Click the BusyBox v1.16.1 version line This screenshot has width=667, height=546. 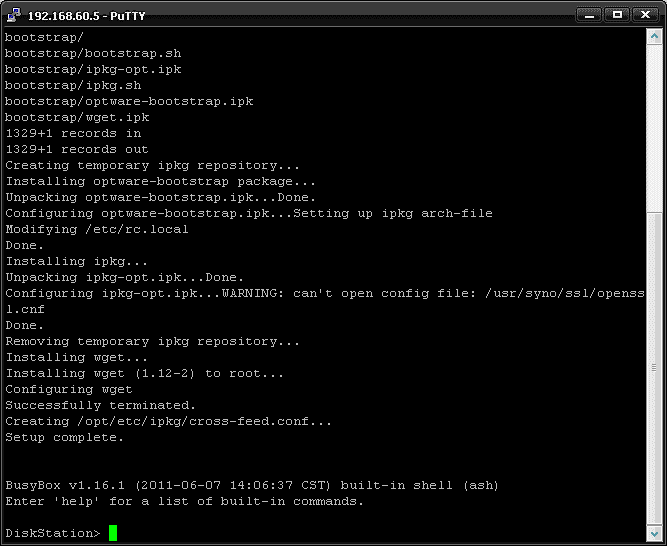click(x=252, y=485)
